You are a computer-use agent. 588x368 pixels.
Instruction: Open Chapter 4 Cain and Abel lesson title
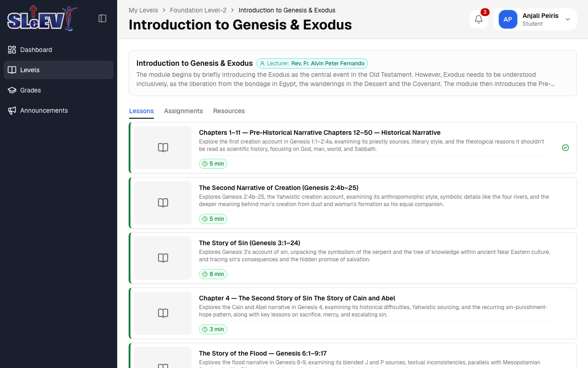pyautogui.click(x=297, y=298)
